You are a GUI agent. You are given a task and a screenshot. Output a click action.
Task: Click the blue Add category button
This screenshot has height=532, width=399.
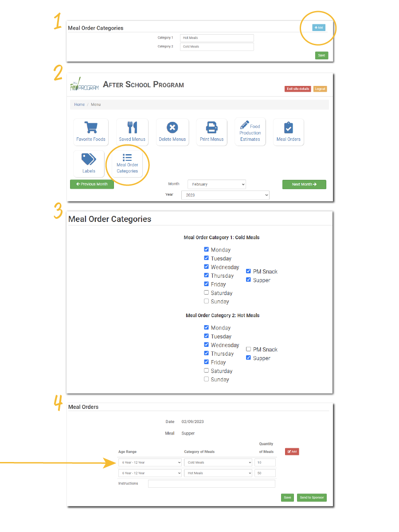pyautogui.click(x=318, y=27)
